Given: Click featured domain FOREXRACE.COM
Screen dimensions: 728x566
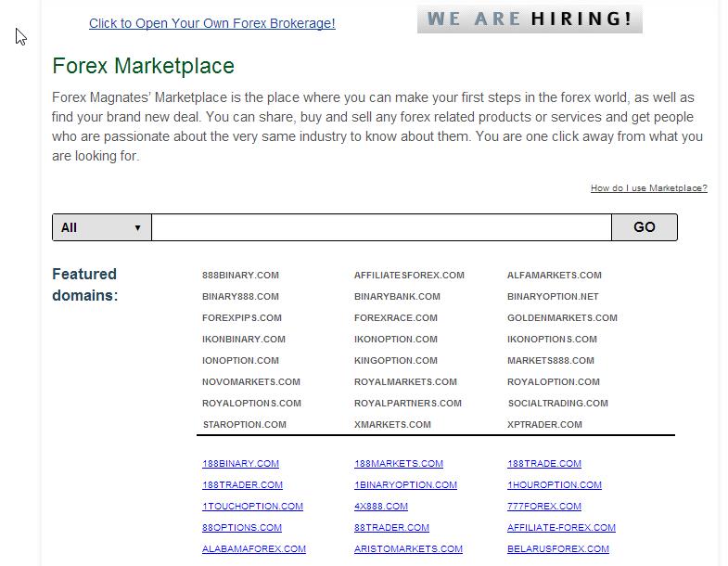Looking at the screenshot, I should click(395, 318).
